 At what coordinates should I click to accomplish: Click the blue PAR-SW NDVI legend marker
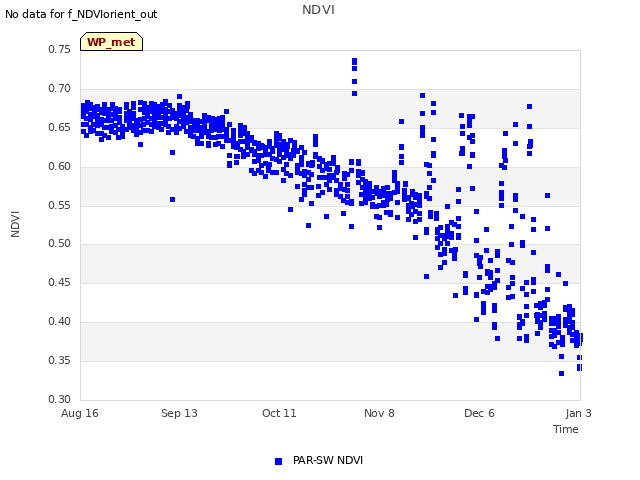[278, 461]
